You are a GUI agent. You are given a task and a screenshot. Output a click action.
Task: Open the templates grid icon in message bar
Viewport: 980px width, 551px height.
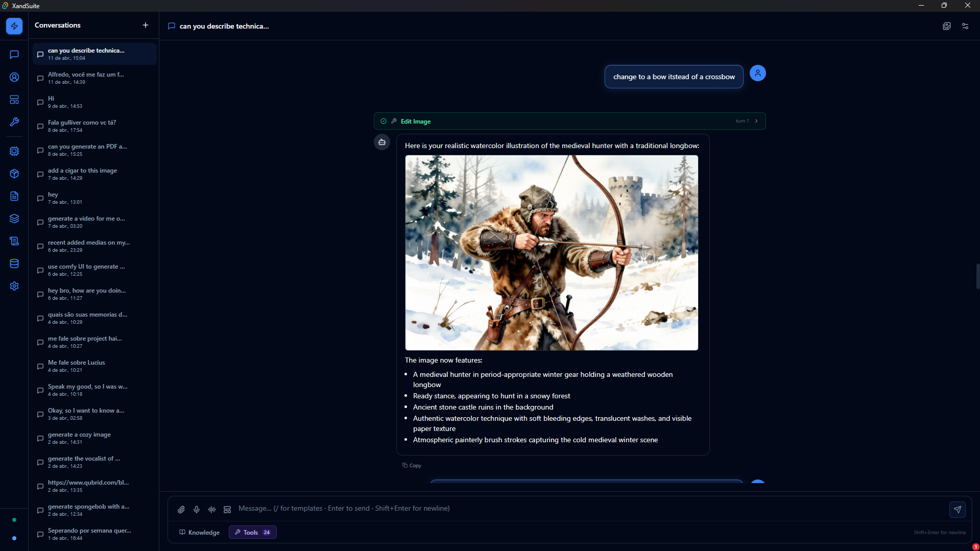227,509
